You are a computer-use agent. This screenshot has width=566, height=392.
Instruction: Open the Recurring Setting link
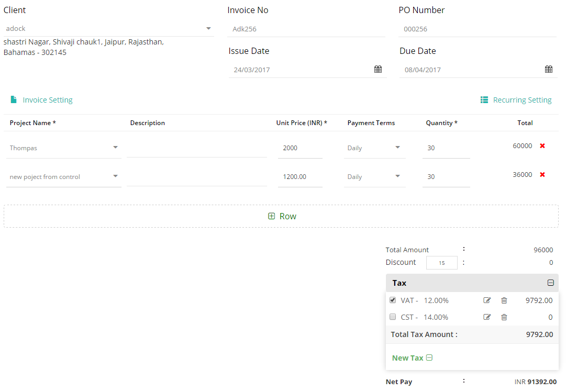click(x=523, y=100)
